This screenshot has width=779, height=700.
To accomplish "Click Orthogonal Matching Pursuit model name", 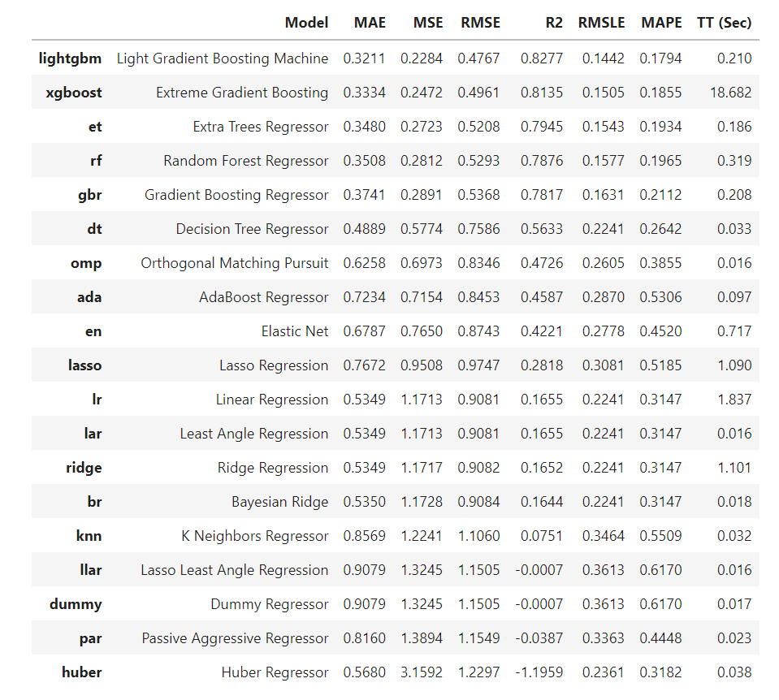I will coord(235,263).
